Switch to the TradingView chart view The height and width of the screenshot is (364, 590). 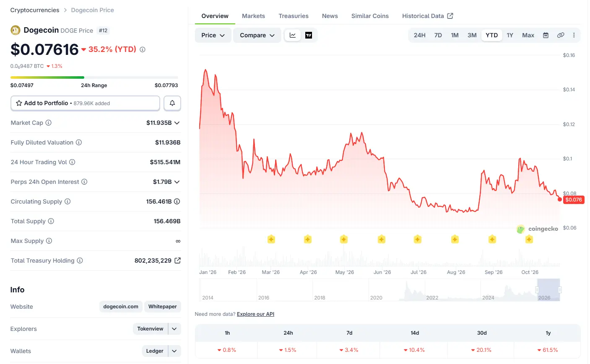point(309,35)
